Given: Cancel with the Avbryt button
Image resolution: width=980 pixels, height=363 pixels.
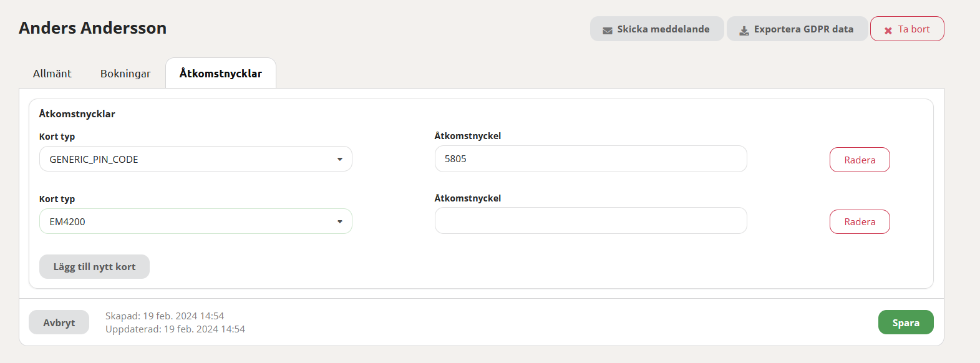Looking at the screenshot, I should click(x=59, y=322).
